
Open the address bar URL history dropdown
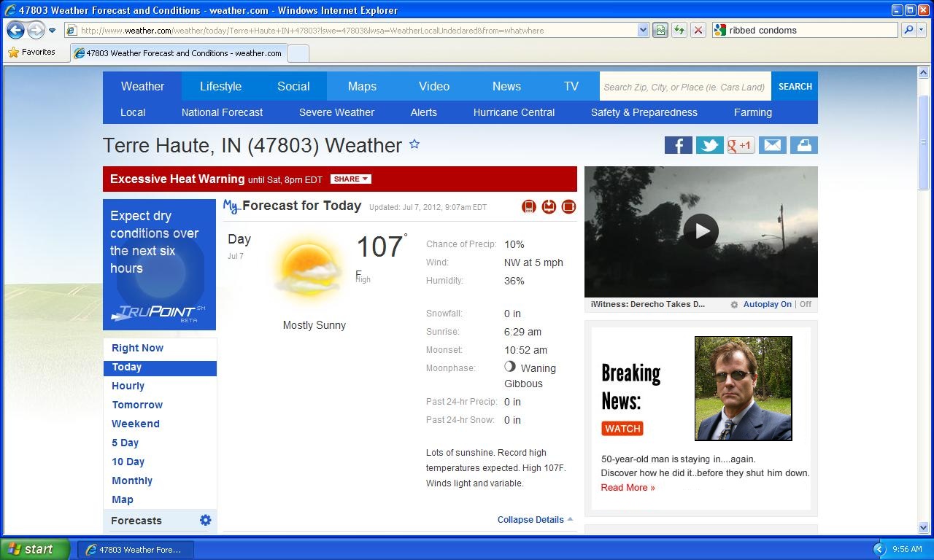click(x=643, y=30)
